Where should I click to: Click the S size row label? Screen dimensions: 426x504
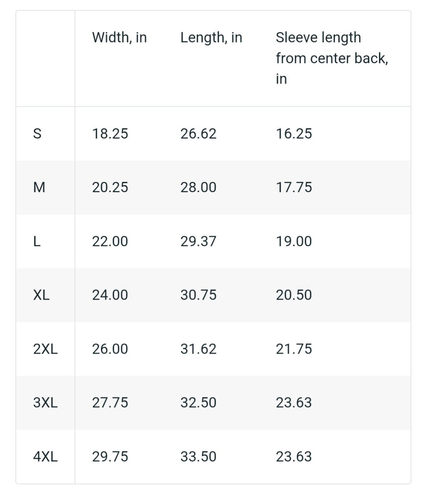(x=37, y=133)
